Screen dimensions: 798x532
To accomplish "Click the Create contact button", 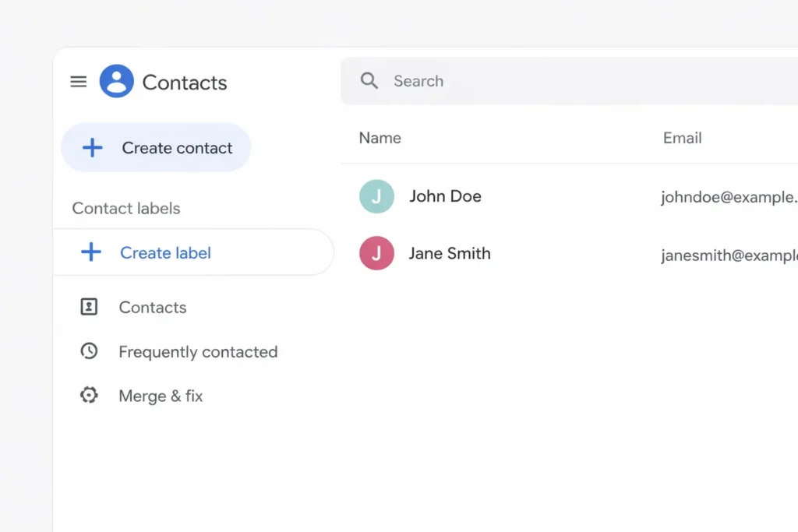I will point(156,147).
